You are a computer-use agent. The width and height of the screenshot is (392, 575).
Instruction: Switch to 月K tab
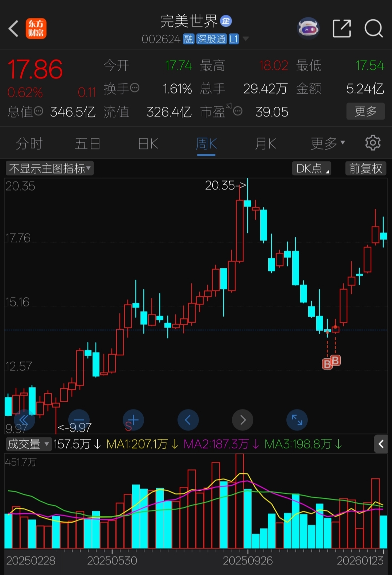pos(265,144)
